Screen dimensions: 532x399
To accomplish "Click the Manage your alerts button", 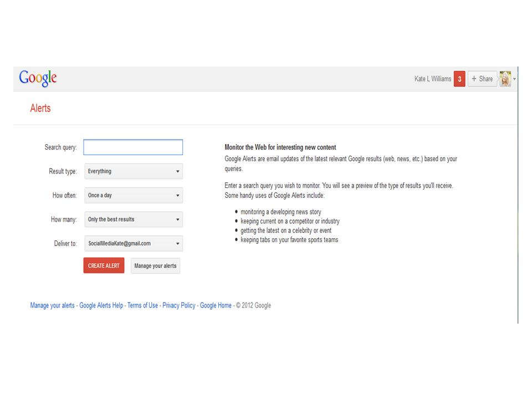I will [155, 265].
